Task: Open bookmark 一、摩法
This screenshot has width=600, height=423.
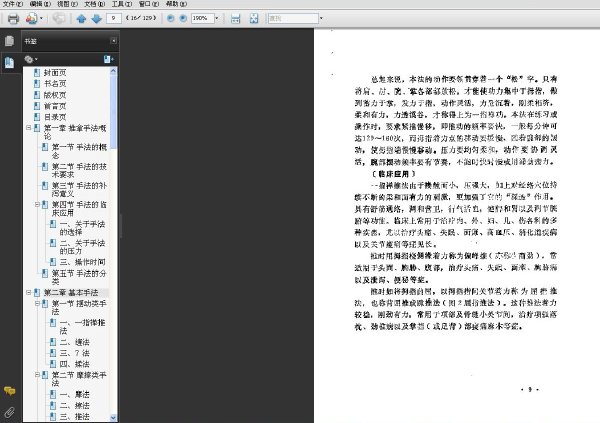Action: pyautogui.click(x=75, y=394)
